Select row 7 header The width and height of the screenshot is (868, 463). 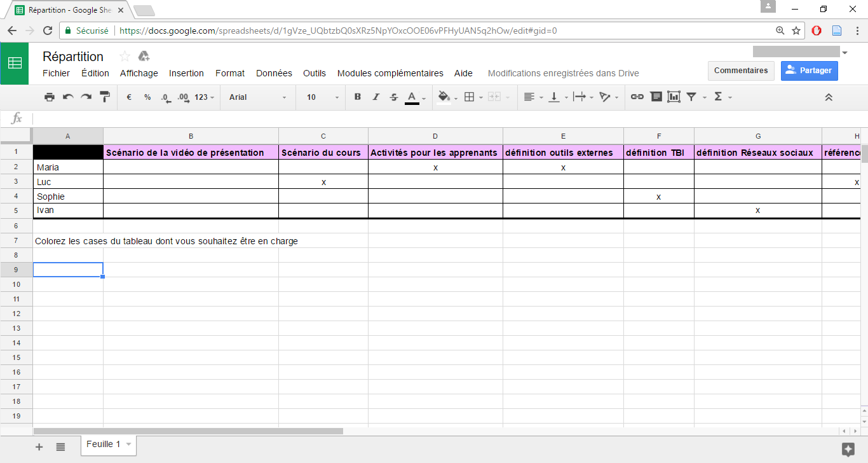[17, 241]
